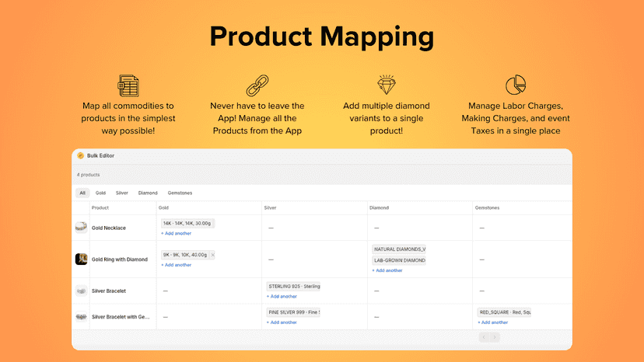Switch to the Silver filter tab
Image resolution: width=644 pixels, height=362 pixels.
coord(121,193)
